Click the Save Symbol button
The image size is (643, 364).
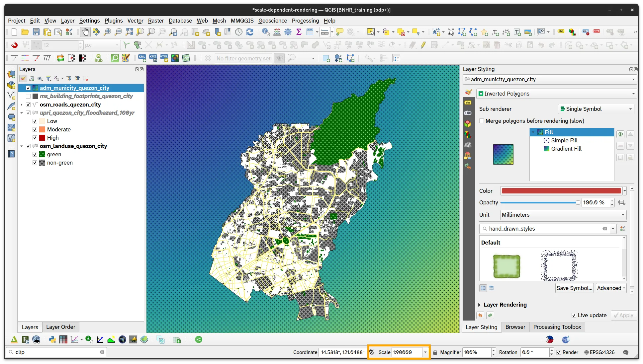(574, 288)
